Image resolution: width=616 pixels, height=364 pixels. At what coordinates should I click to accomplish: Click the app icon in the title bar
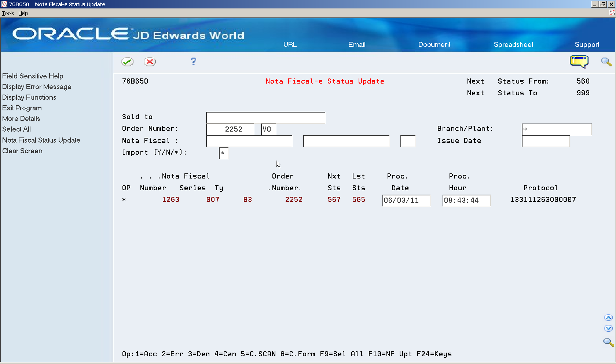[4, 4]
